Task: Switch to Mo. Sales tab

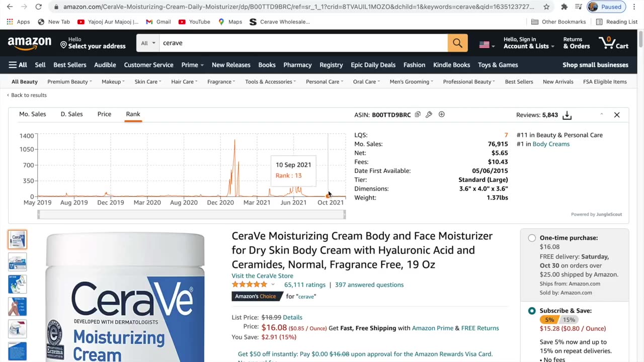Action: pyautogui.click(x=33, y=114)
